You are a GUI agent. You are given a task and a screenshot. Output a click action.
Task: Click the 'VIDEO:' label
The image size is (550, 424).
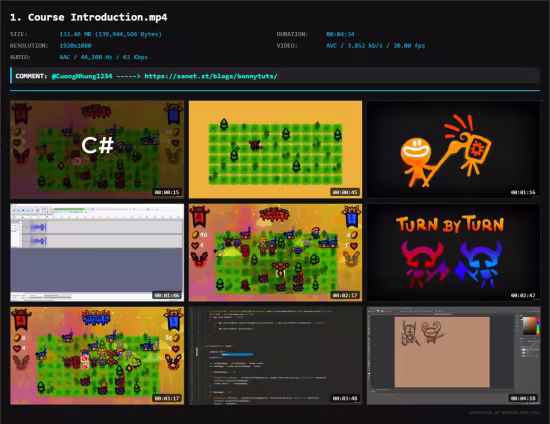coord(287,46)
